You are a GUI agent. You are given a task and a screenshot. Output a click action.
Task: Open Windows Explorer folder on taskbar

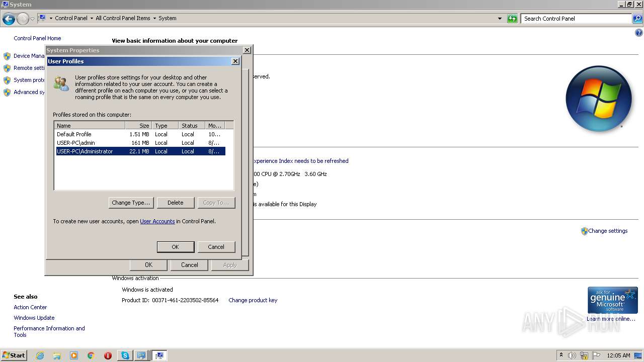tap(57, 355)
